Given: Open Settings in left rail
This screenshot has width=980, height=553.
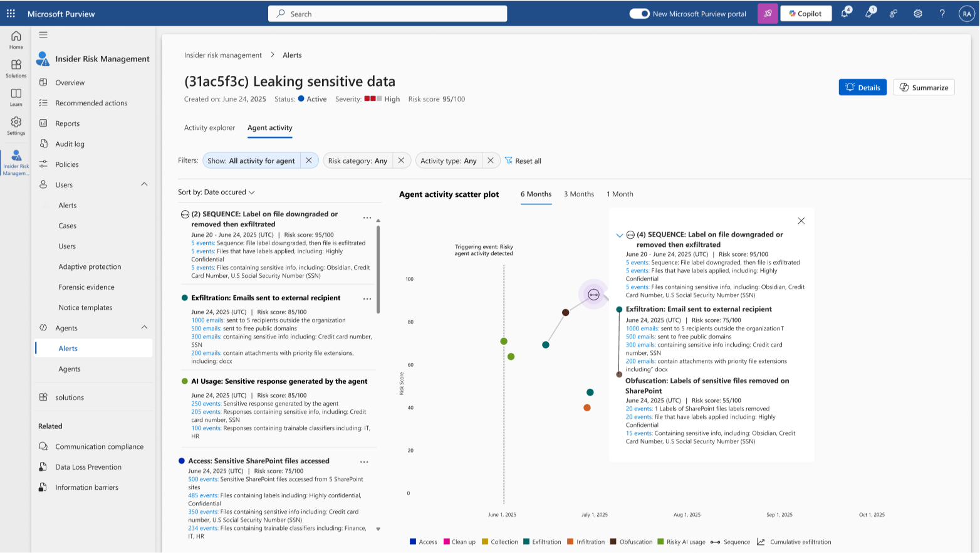Looking at the screenshot, I should (x=16, y=126).
